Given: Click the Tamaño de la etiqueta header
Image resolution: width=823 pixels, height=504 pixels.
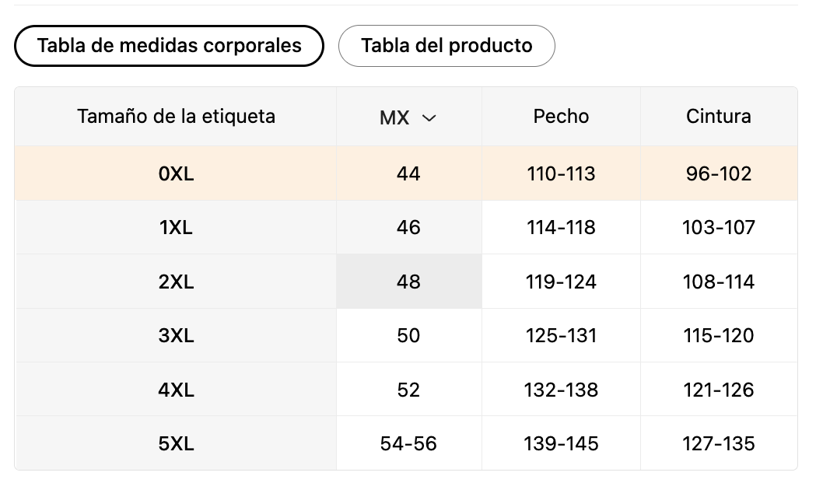Looking at the screenshot, I should coord(176,117).
